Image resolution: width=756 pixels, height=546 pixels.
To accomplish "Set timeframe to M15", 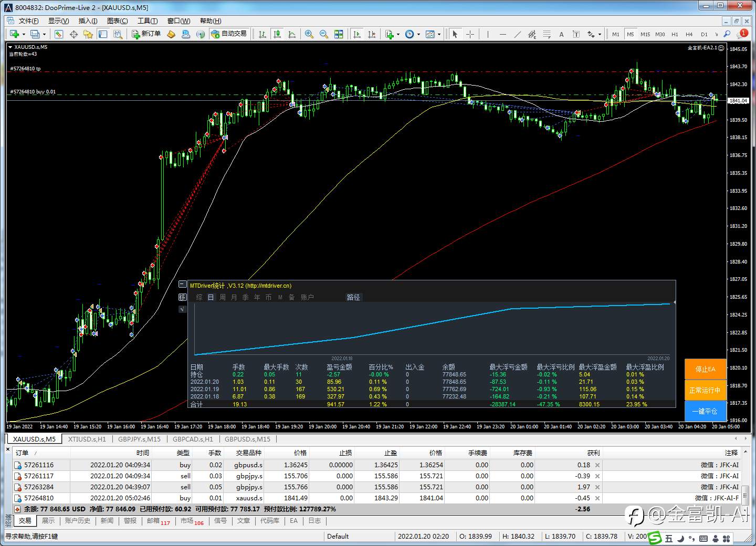I will (x=645, y=34).
